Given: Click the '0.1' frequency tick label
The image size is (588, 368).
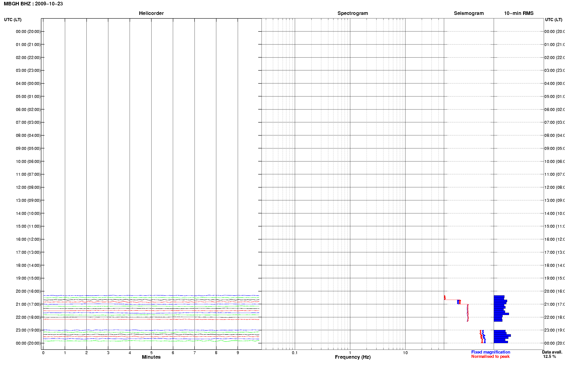Looking at the screenshot, I should tap(295, 353).
